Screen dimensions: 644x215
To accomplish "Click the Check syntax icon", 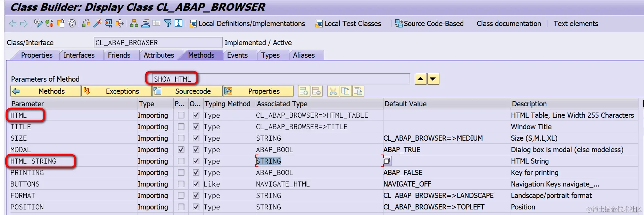I will click(86, 23).
